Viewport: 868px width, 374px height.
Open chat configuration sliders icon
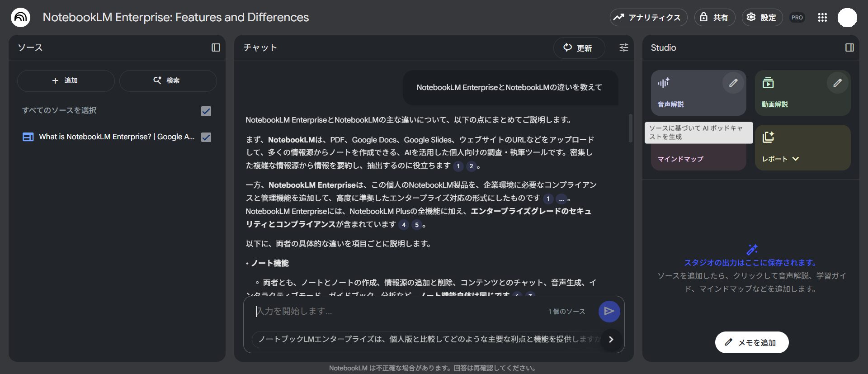624,47
